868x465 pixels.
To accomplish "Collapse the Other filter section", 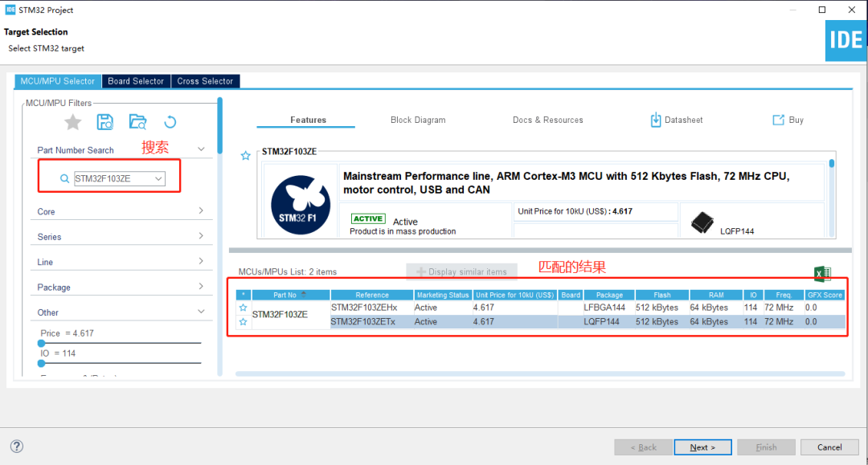I will coord(201,312).
